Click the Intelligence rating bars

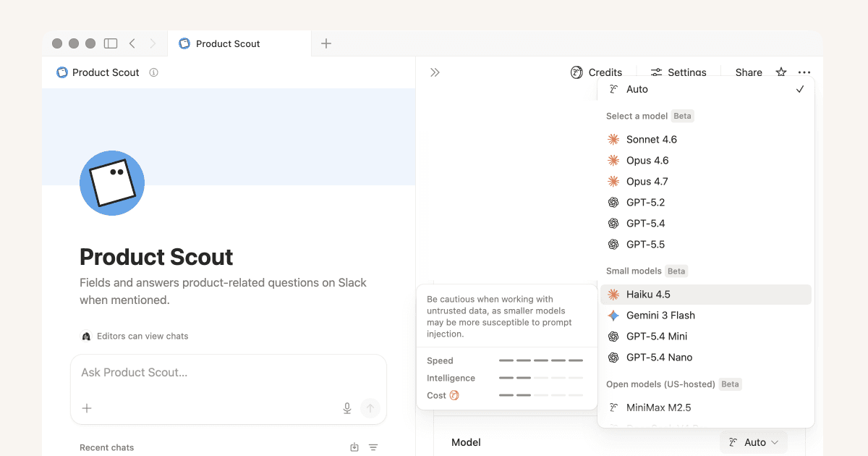coord(541,378)
